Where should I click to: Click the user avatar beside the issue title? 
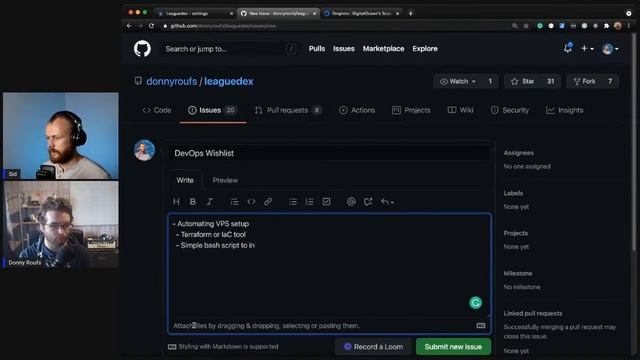coord(144,150)
